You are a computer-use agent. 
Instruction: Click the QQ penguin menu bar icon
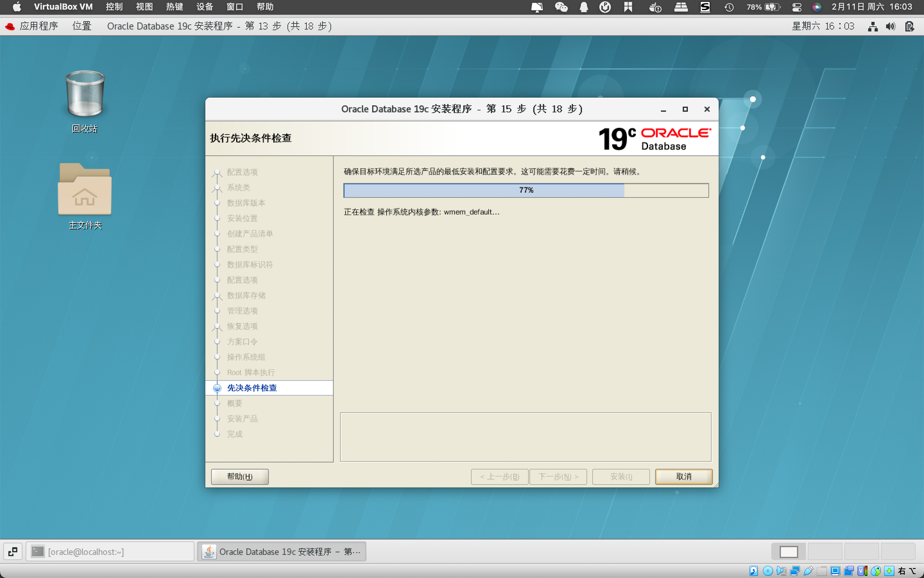click(583, 7)
